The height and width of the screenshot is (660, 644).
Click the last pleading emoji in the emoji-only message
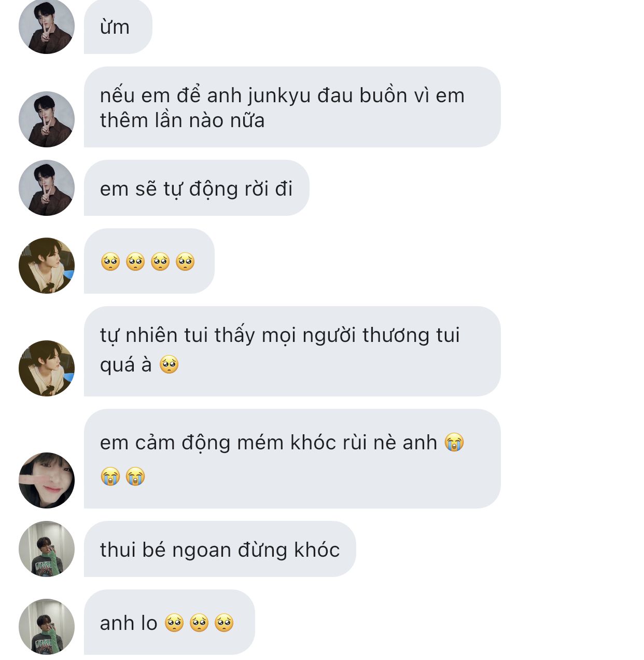(x=185, y=262)
